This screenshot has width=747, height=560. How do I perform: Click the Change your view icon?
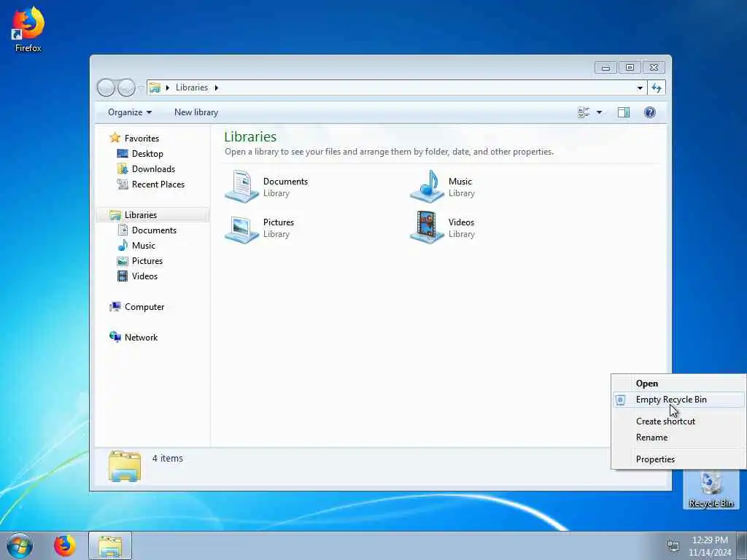[x=584, y=112]
